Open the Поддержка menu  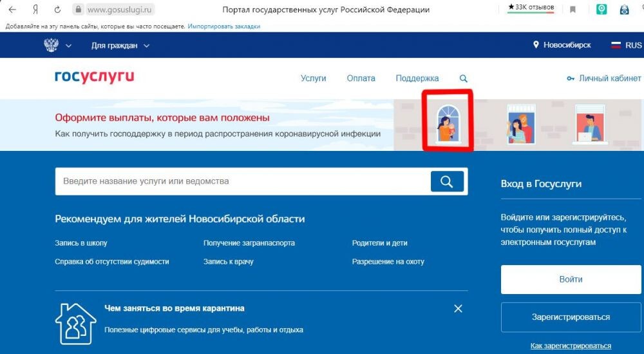(417, 78)
